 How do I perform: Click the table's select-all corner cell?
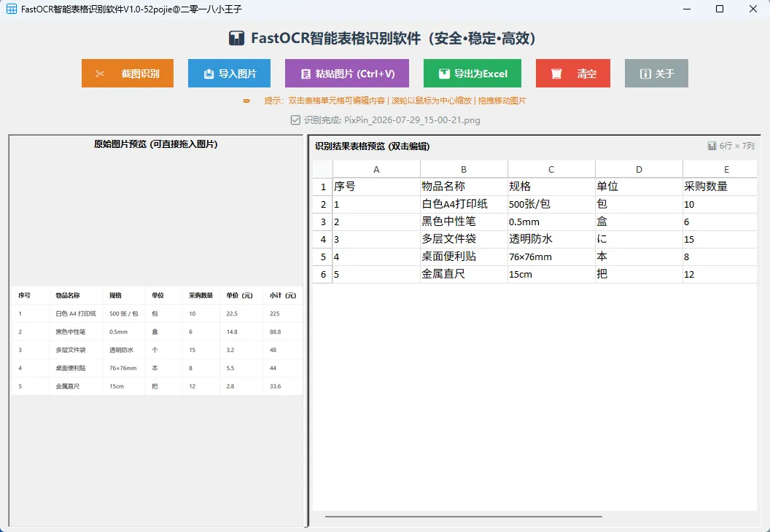click(x=323, y=169)
